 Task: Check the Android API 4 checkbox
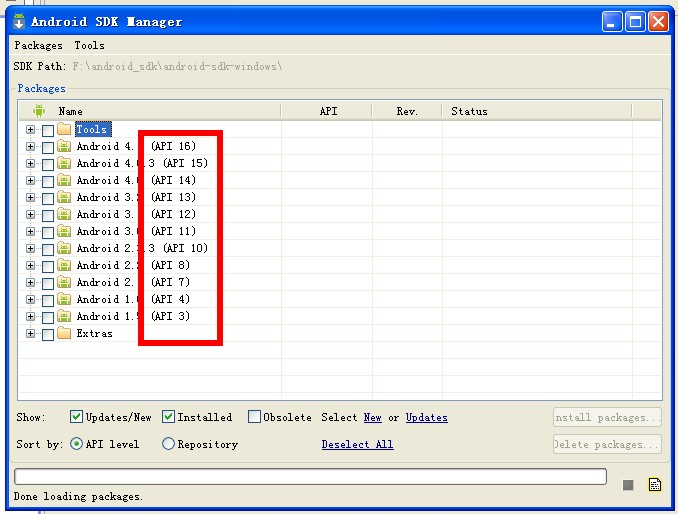(48, 300)
